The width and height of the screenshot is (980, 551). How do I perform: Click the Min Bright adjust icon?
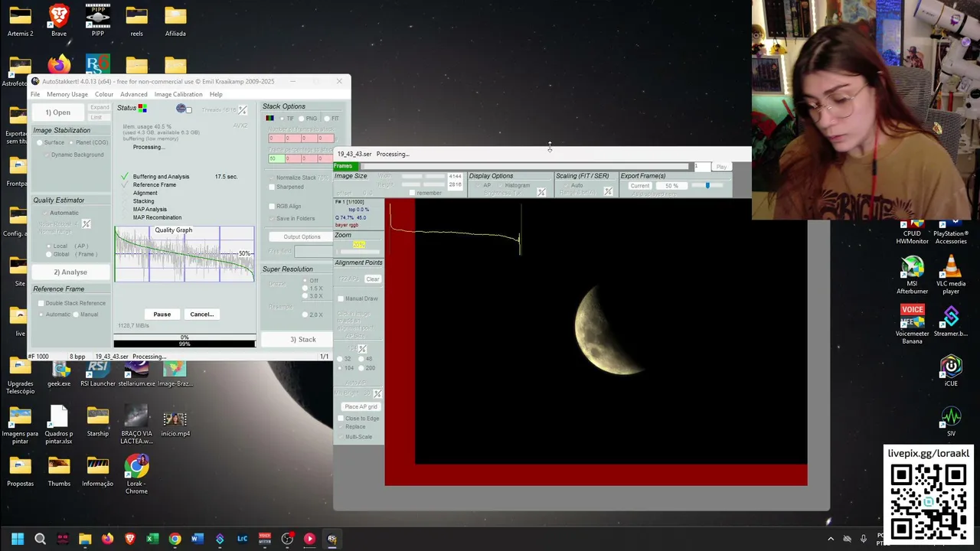377,393
